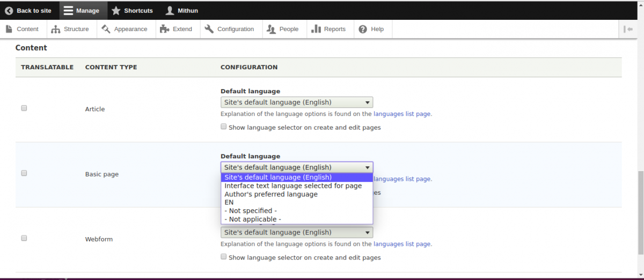Screen dimensions: 644x280
Task: Toggle toolbar orientation arrow icon at right
Action: point(628,29)
